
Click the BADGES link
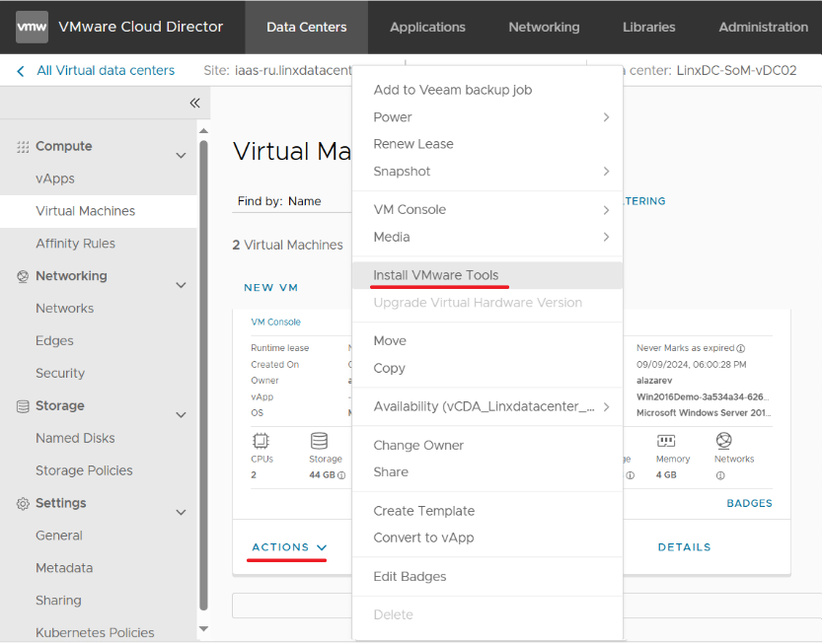(750, 504)
